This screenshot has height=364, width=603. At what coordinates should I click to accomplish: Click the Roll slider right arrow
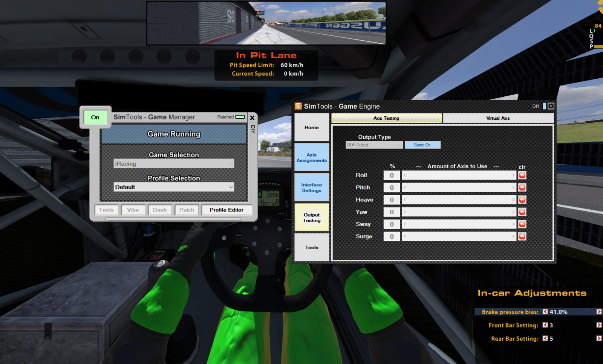[x=513, y=175]
